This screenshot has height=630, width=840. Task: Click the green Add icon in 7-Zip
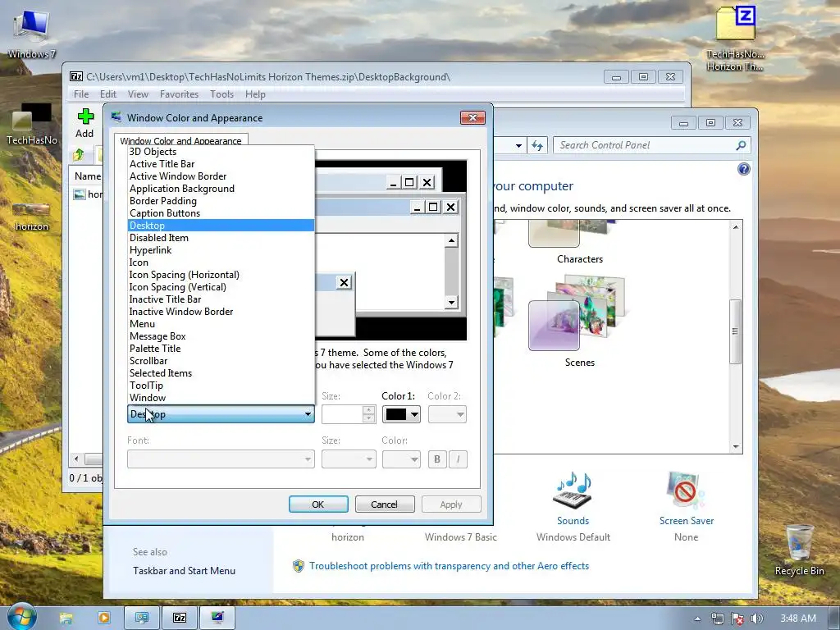pyautogui.click(x=84, y=116)
